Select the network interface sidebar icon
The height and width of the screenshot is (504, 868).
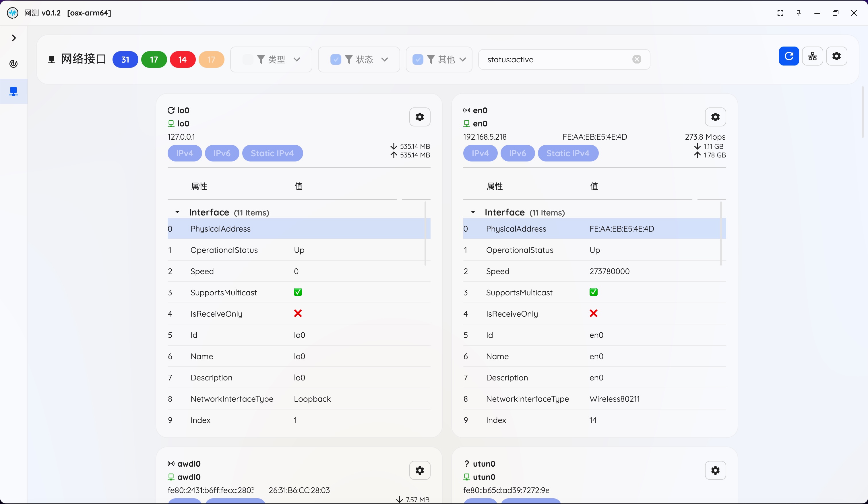point(13,91)
